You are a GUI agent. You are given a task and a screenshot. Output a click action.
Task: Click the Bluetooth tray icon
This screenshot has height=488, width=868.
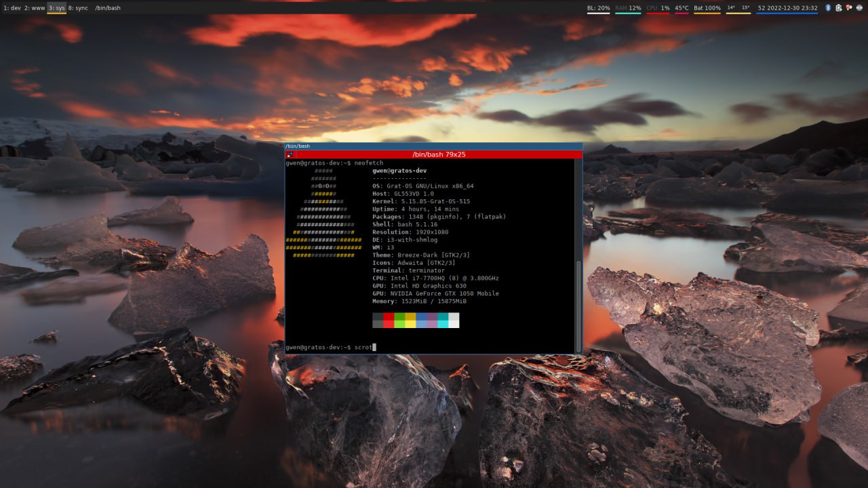[828, 8]
